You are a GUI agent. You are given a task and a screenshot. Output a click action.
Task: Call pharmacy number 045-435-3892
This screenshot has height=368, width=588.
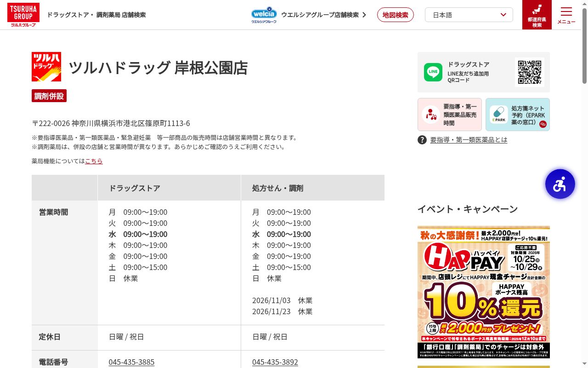[x=275, y=362]
